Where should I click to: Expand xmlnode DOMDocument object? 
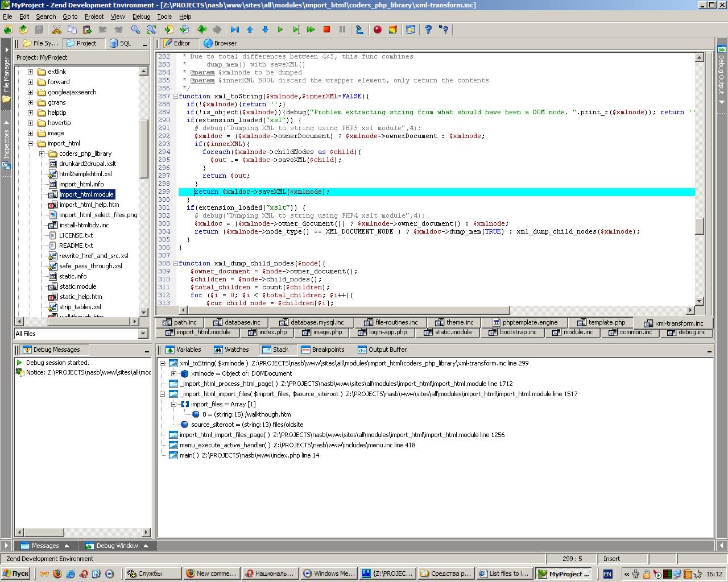point(173,373)
